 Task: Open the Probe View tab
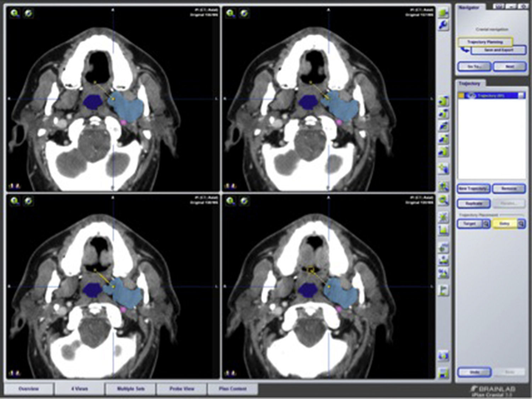pyautogui.click(x=182, y=389)
